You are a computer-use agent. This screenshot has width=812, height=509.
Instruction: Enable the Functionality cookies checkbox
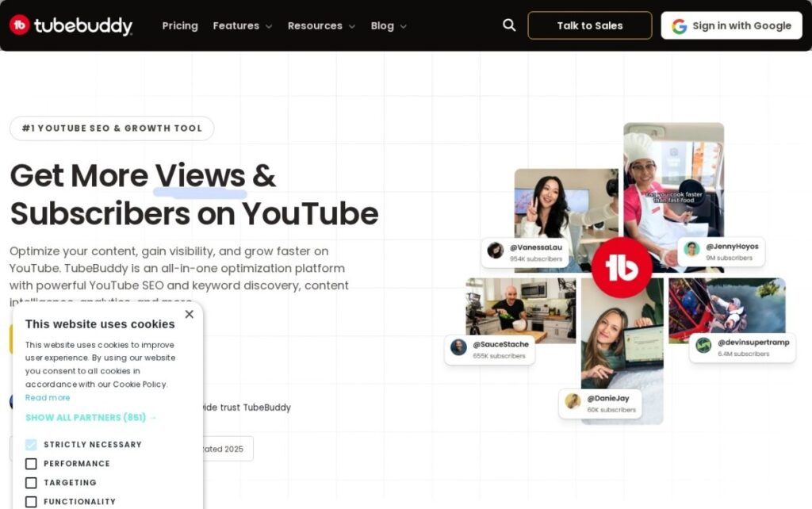(x=31, y=502)
